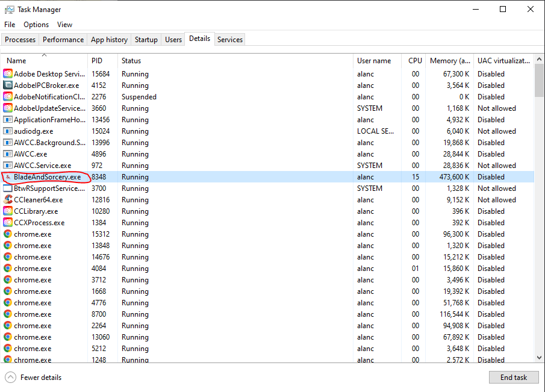
Task: Switch to the App history tab
Action: click(109, 40)
